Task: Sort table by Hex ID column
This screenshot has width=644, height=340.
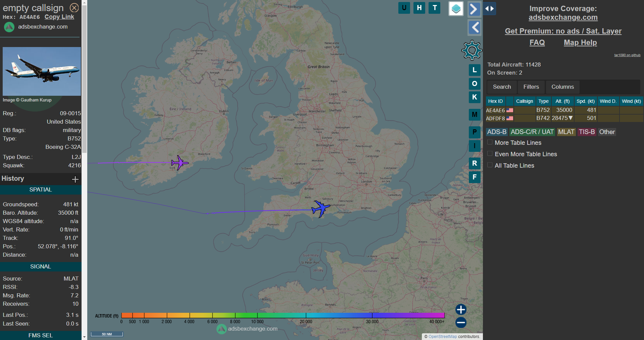Action: click(495, 101)
